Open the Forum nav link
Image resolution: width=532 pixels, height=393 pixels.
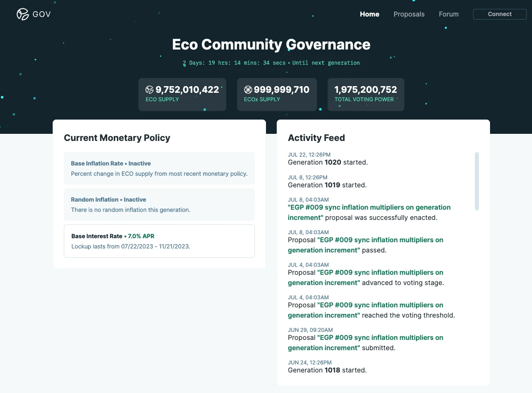449,14
